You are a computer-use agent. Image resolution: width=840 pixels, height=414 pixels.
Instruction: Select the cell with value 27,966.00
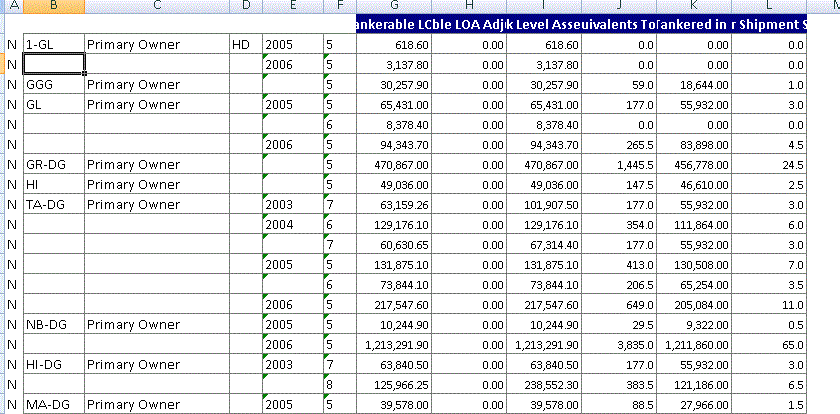(x=694, y=404)
